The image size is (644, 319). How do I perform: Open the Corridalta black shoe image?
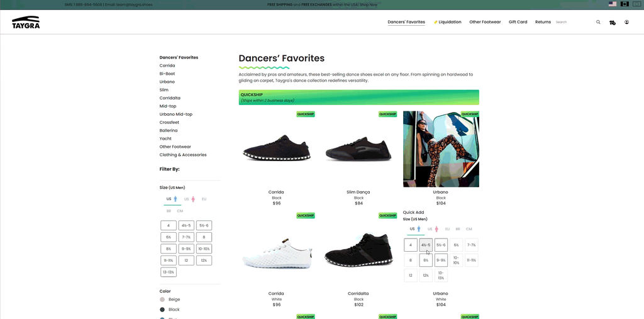[359, 251]
